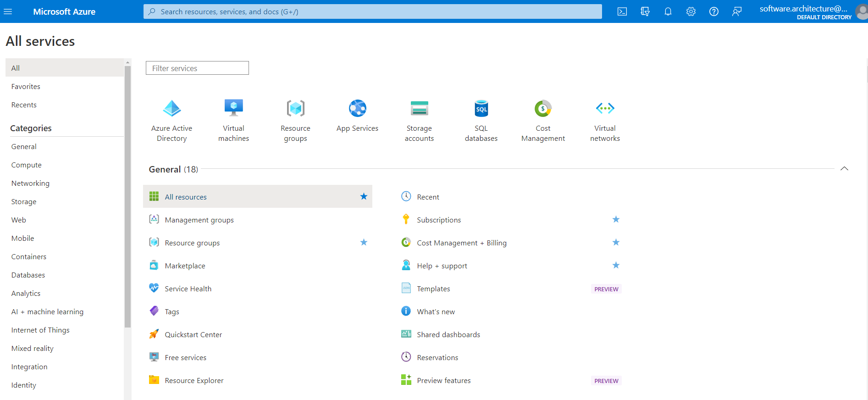Toggle the favorite star for Help + support
The width and height of the screenshot is (868, 400).
(x=616, y=266)
